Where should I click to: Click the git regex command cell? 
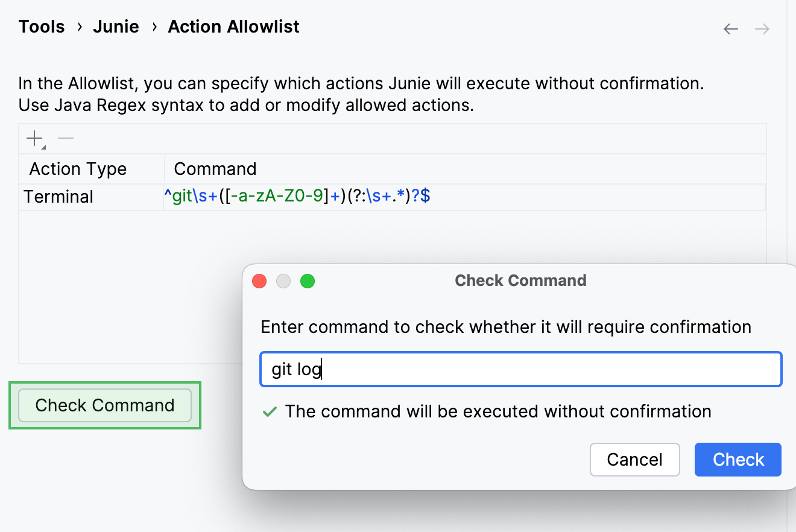pyautogui.click(x=298, y=196)
